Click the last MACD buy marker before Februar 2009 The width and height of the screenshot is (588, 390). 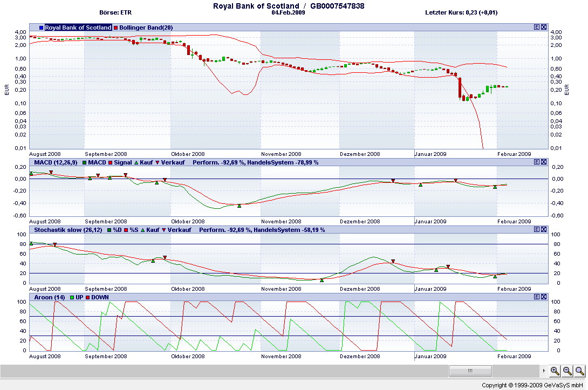(495, 187)
